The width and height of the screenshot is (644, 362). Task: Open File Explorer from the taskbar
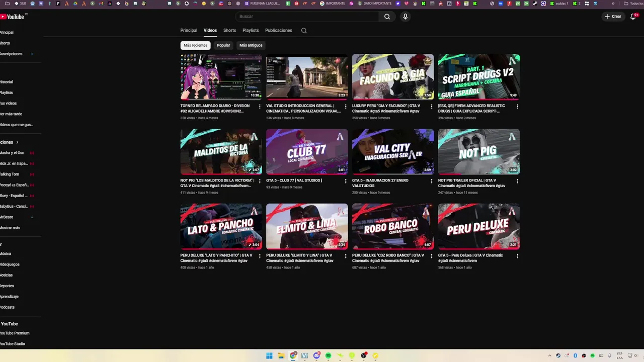point(281,355)
